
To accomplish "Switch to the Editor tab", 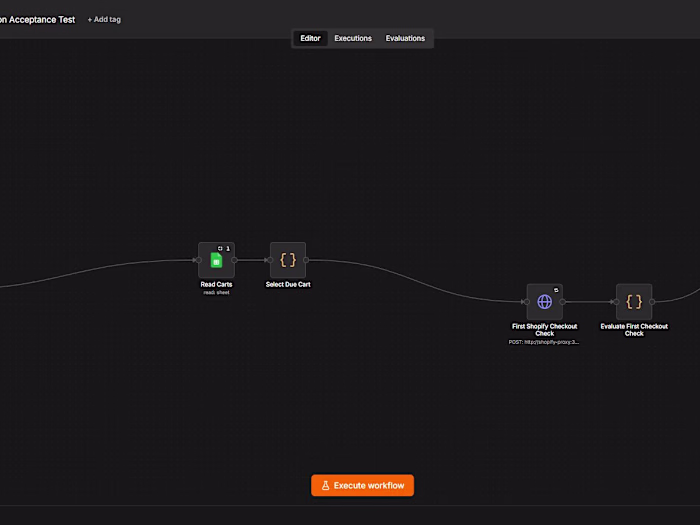I will tap(310, 38).
